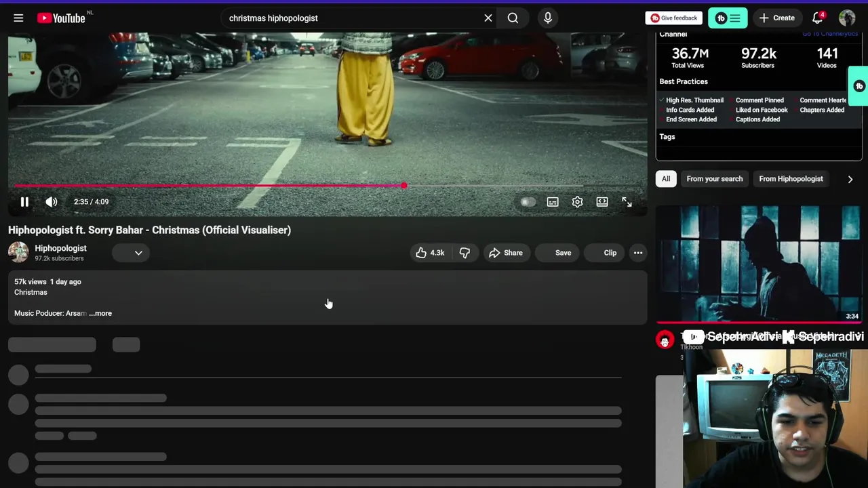868x488 pixels.
Task: Open the TubeBuddy menu button
Action: tap(728, 18)
